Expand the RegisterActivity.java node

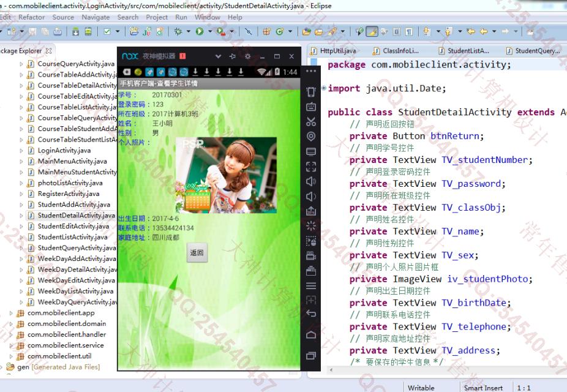pos(21,194)
